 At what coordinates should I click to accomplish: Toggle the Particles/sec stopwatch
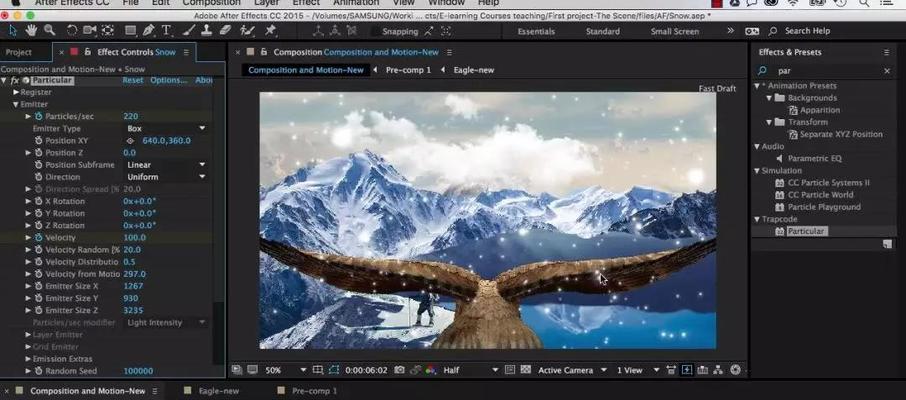tap(38, 116)
